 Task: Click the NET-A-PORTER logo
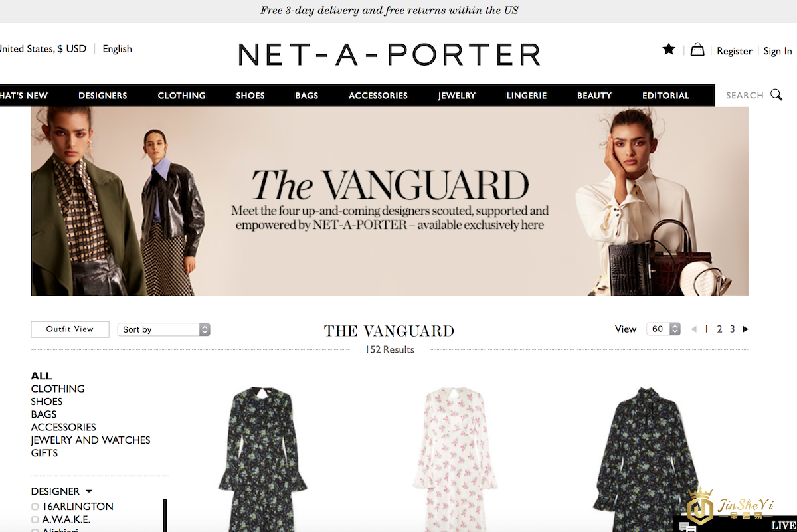pyautogui.click(x=389, y=54)
